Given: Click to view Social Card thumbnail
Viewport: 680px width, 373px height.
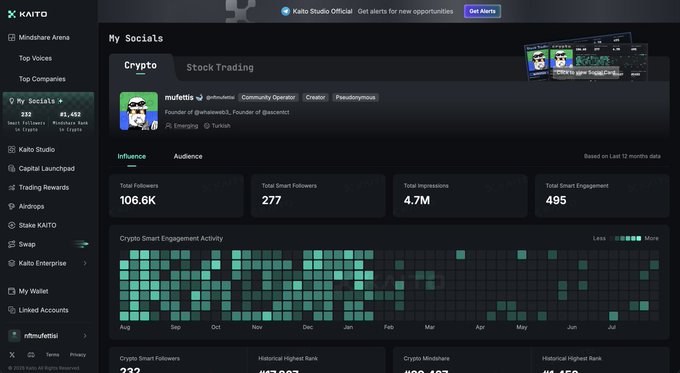Looking at the screenshot, I should pos(586,56).
